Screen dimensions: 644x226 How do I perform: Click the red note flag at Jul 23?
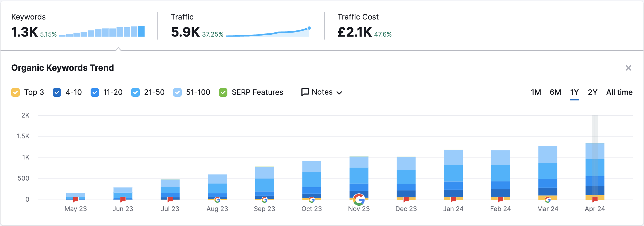pos(170,199)
